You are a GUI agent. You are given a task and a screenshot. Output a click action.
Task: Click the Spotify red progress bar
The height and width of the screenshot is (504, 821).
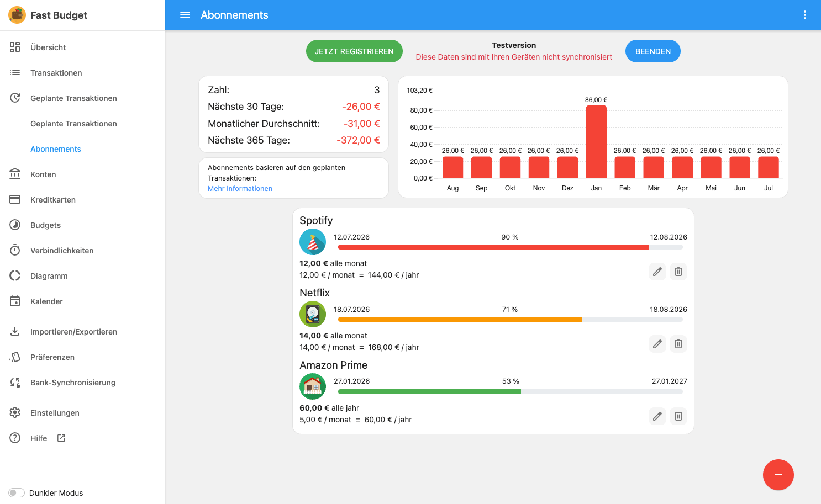point(493,247)
